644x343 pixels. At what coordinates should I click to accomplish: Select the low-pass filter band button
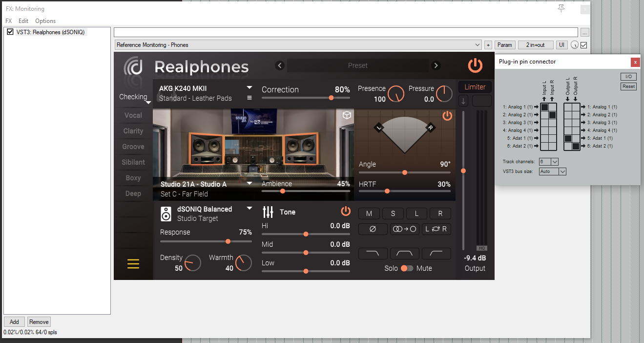tap(373, 253)
